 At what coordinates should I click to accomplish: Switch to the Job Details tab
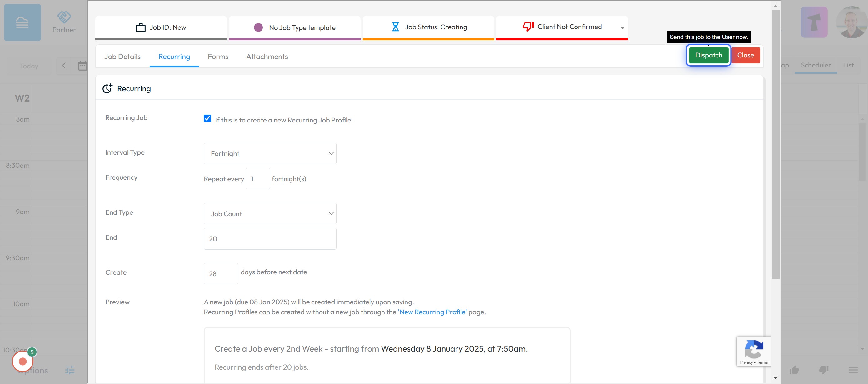click(x=122, y=57)
